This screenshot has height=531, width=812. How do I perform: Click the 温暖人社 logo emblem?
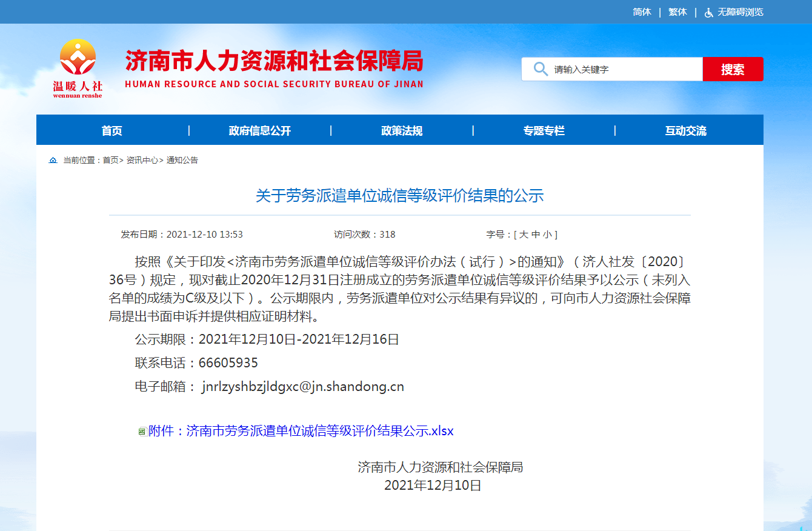(x=78, y=68)
